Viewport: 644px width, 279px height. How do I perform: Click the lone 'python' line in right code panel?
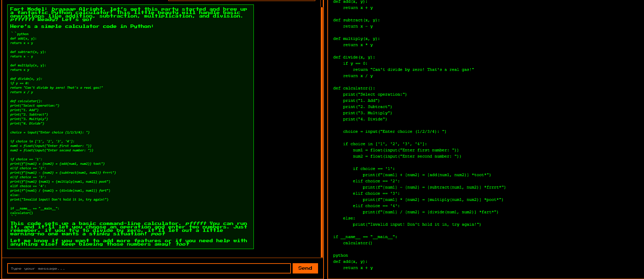(340, 256)
